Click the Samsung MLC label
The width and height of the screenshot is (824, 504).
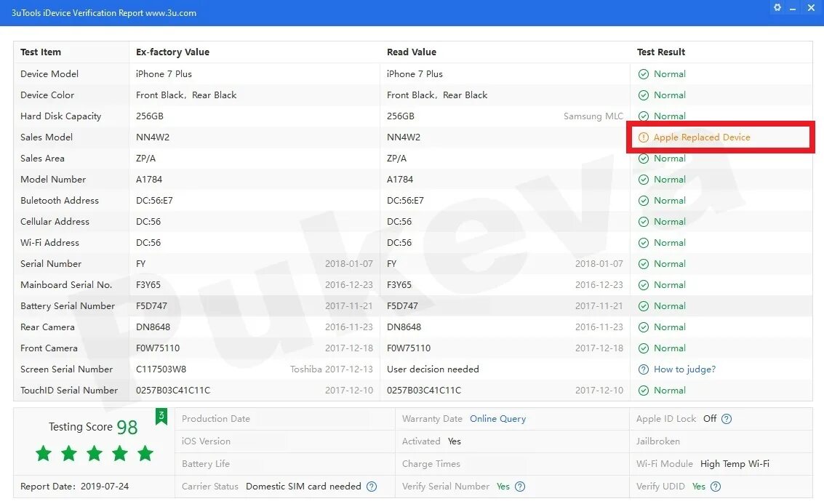(x=593, y=116)
